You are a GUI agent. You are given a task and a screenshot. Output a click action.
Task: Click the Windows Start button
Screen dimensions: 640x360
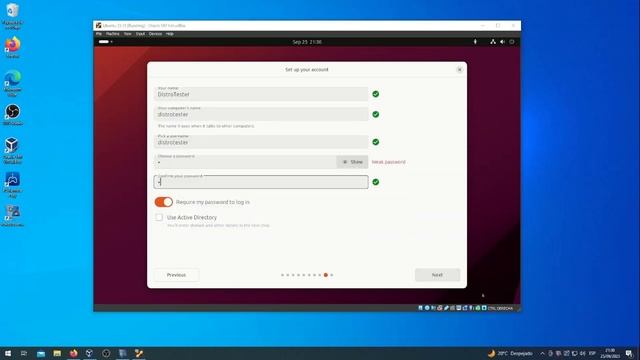(x=8, y=353)
